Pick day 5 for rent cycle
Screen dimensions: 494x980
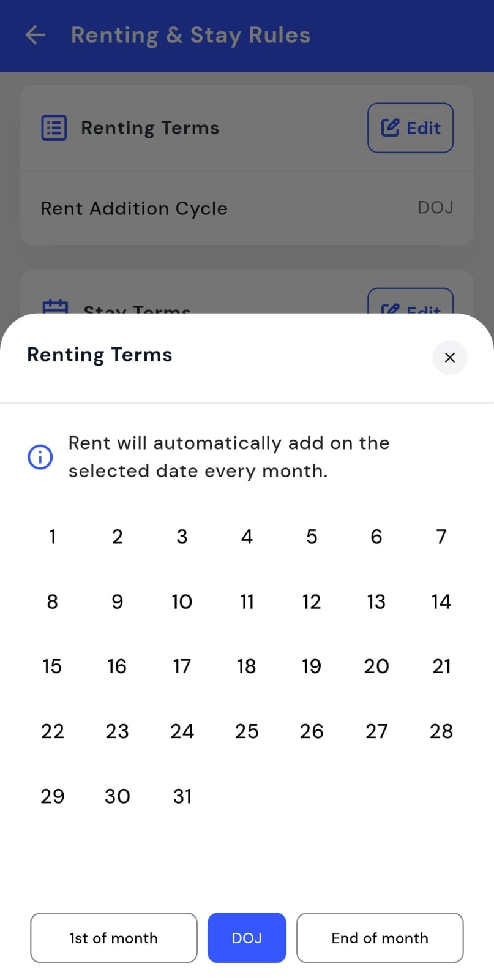pyautogui.click(x=312, y=537)
